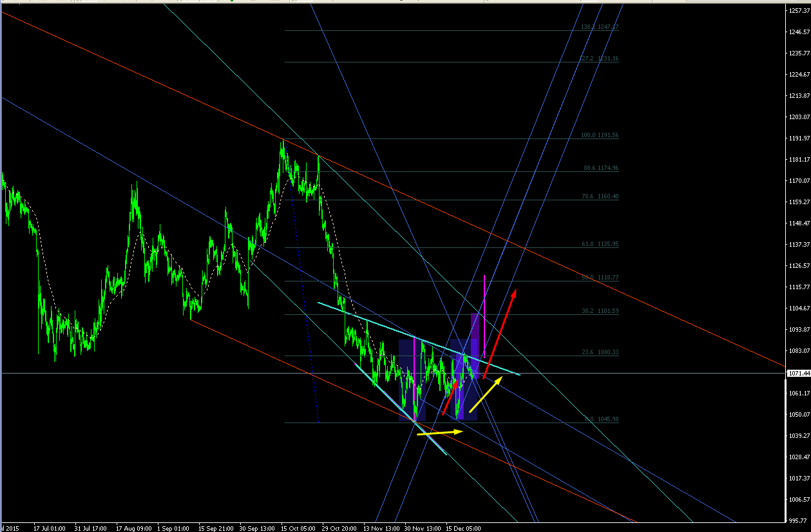Image resolution: width=811 pixels, height=532 pixels.
Task: Select Fibonacci level label 0.0 1045.98
Action: click(x=602, y=419)
